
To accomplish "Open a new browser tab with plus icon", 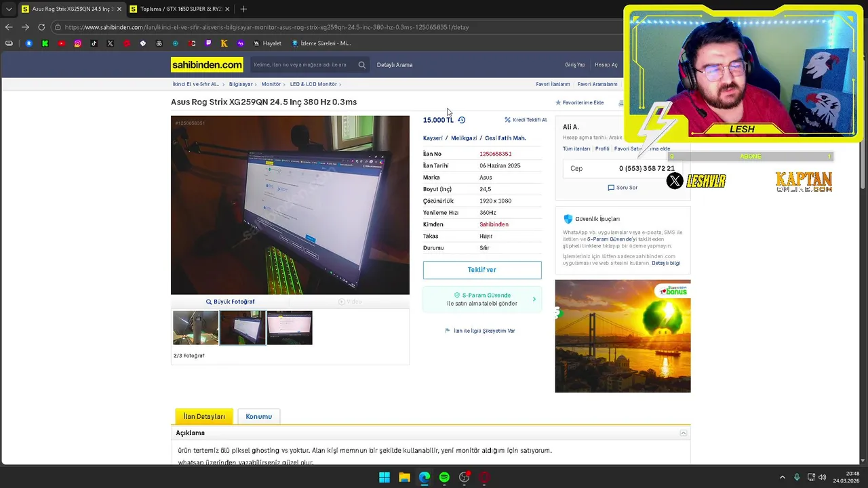I will point(243,9).
